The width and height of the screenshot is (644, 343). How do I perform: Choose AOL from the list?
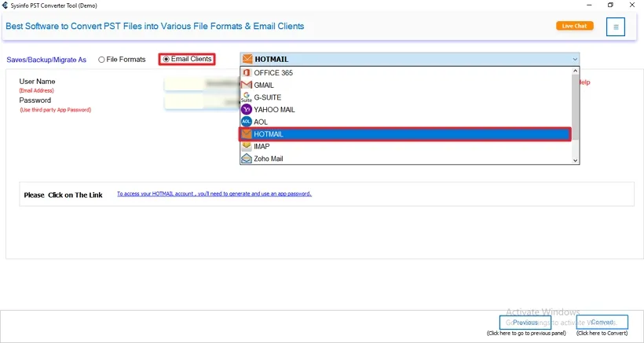406,122
